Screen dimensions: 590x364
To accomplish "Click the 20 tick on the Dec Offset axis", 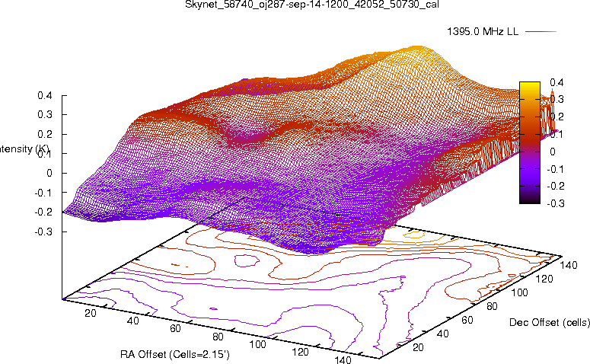I will point(418,347).
